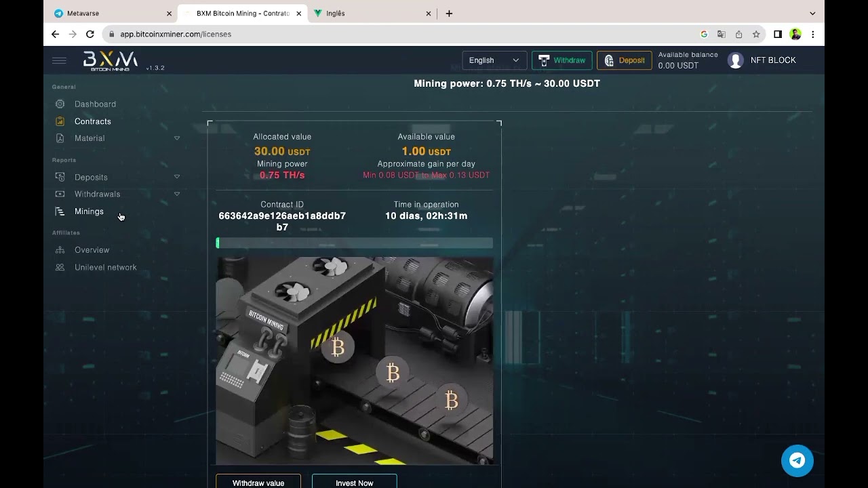Click the share page icon
868x488 pixels.
tap(738, 34)
